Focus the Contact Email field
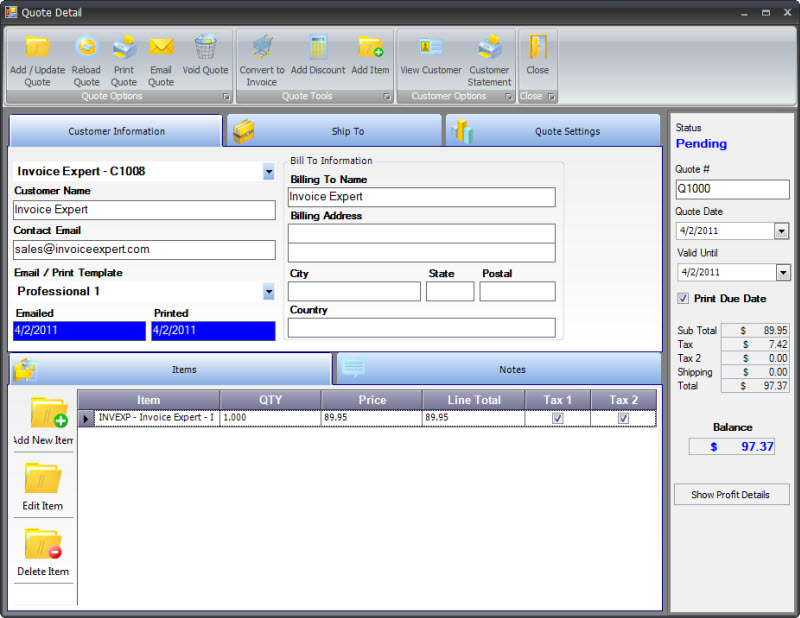Viewport: 800px width, 618px height. tap(144, 250)
